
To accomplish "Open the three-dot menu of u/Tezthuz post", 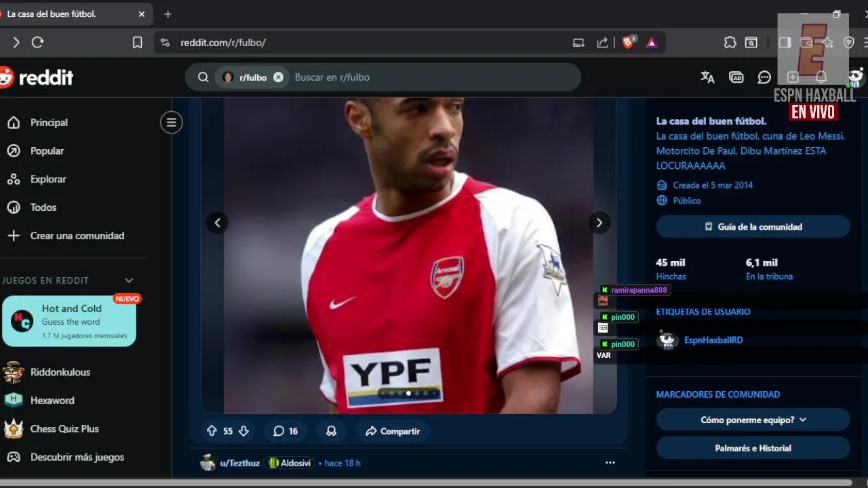I will click(610, 463).
